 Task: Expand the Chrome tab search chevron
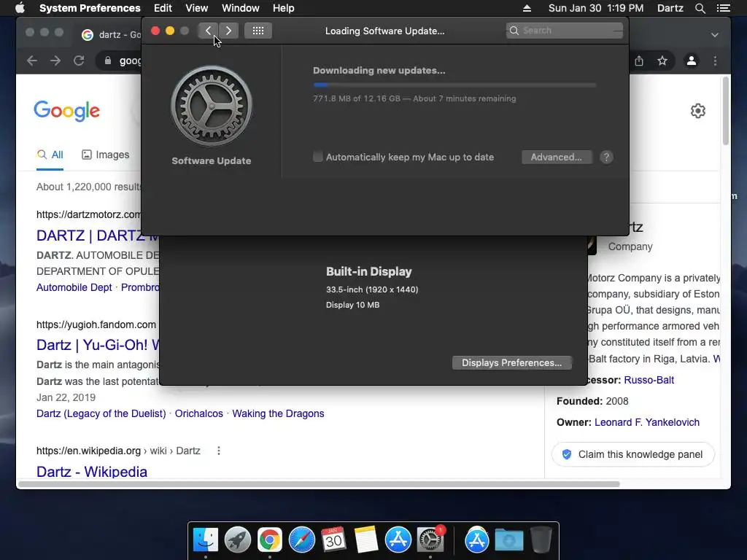pos(715,35)
